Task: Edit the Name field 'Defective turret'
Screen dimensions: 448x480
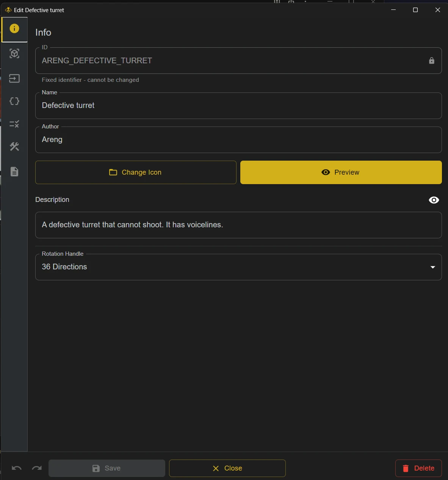Action: coord(238,106)
